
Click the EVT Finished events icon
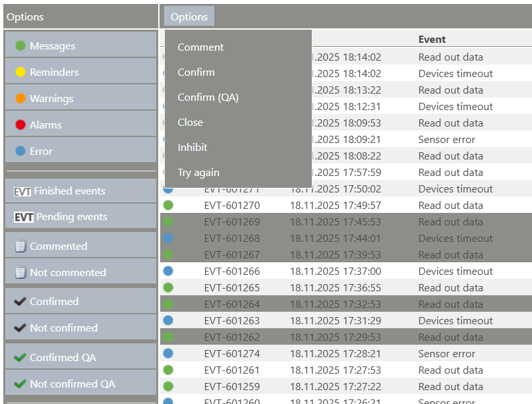click(x=20, y=190)
